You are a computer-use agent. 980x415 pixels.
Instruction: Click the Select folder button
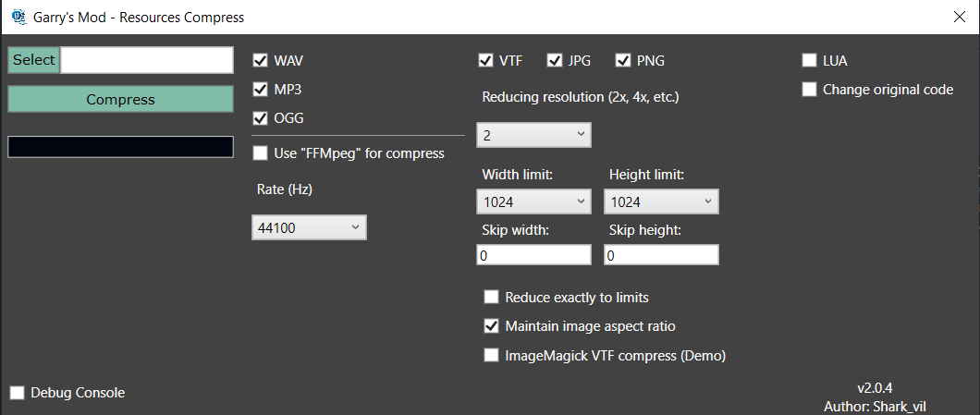[x=33, y=60]
